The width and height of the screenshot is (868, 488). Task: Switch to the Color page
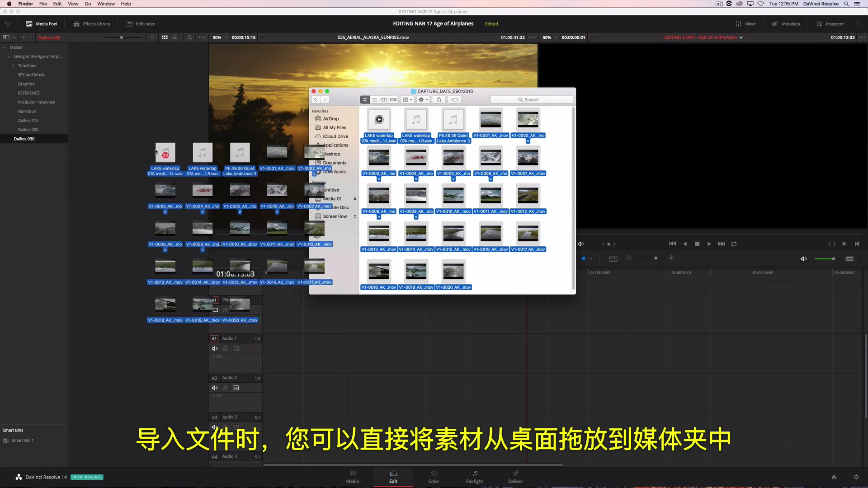click(x=434, y=477)
